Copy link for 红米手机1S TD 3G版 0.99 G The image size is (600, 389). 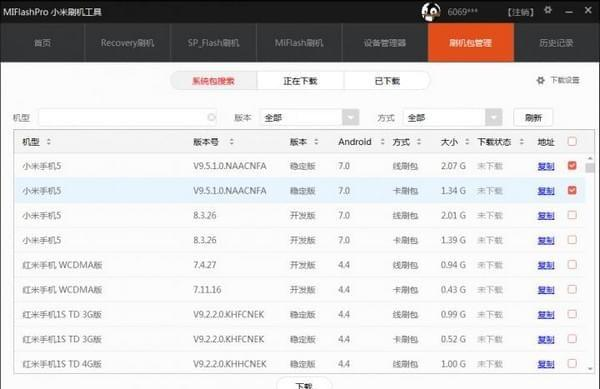[546, 315]
